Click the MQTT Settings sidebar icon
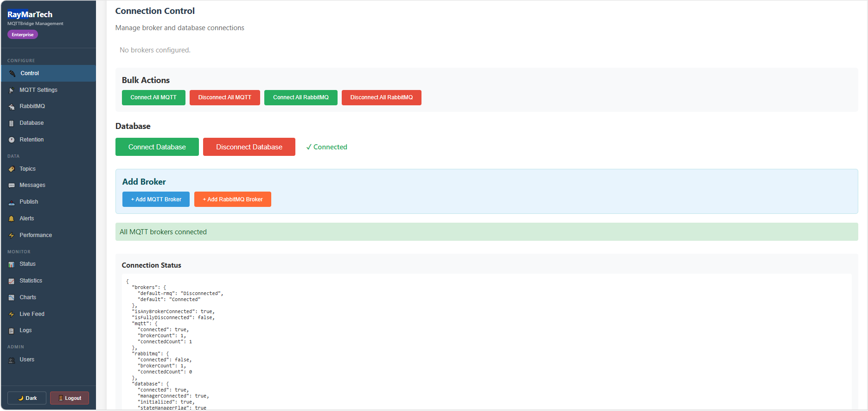 [12, 90]
